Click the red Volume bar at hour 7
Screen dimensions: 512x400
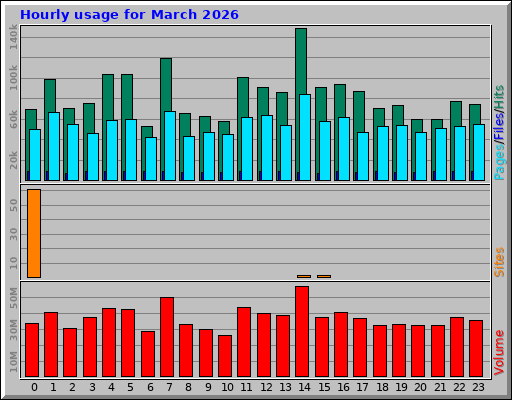click(x=167, y=337)
